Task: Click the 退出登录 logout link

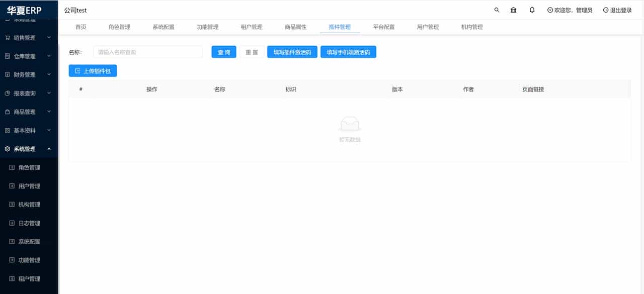Action: (x=617, y=10)
